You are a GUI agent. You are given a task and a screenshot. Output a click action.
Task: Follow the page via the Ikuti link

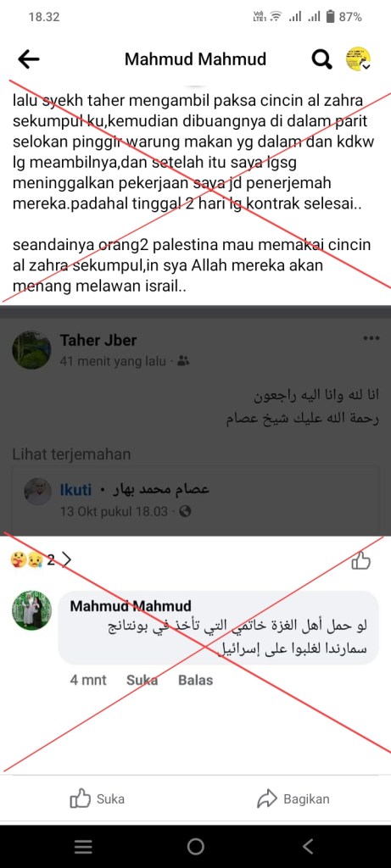pyautogui.click(x=75, y=490)
